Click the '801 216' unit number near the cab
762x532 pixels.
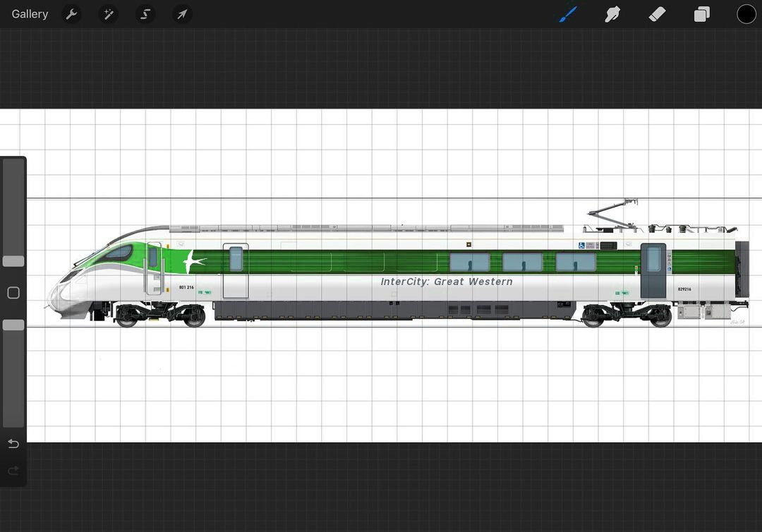[x=186, y=287]
